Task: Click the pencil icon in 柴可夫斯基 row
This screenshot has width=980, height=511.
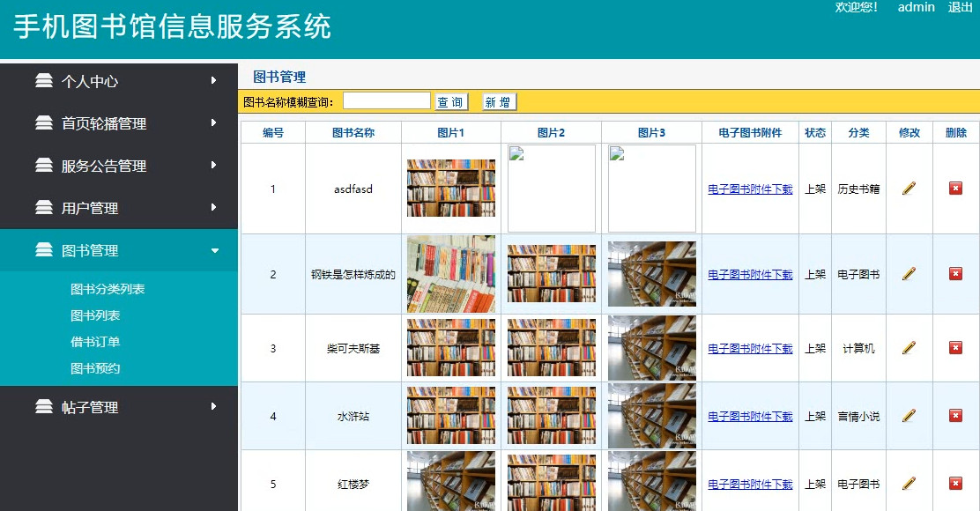Action: [909, 347]
